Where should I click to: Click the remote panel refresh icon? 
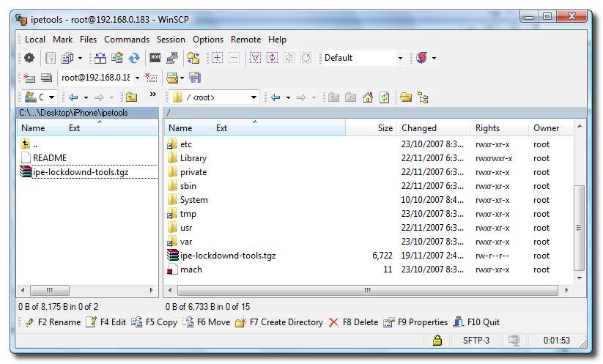[384, 97]
